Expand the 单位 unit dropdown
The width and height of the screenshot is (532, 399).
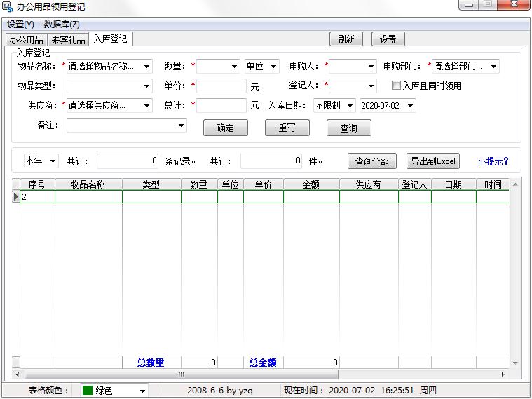[x=273, y=67]
